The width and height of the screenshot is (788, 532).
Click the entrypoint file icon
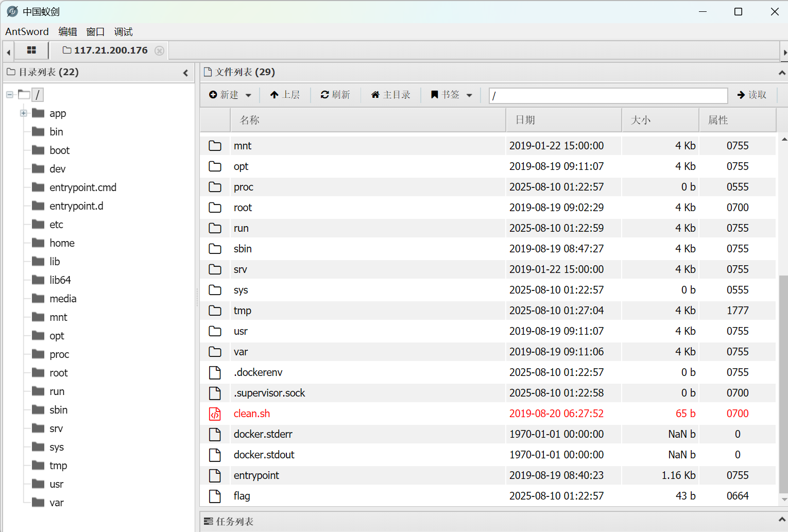tap(215, 475)
